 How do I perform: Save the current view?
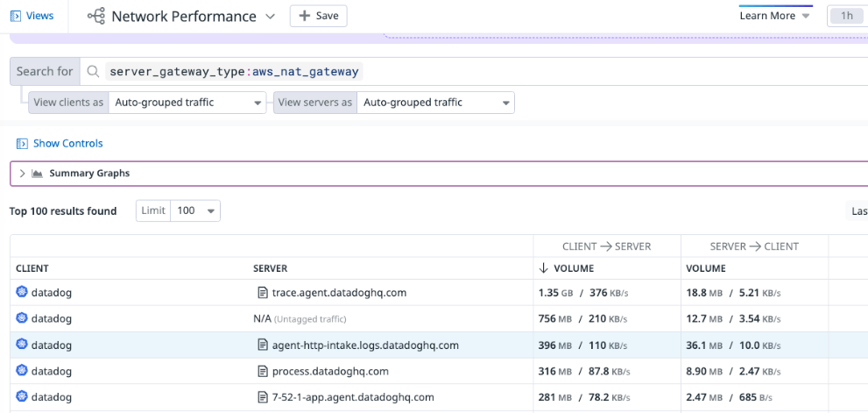coord(318,16)
